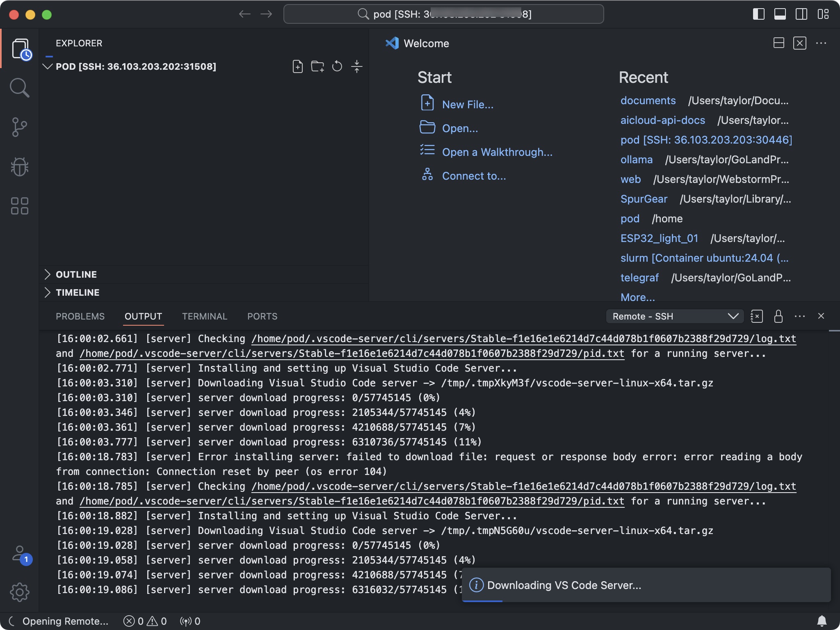
Task: Open recent pod /home entry
Action: click(630, 219)
